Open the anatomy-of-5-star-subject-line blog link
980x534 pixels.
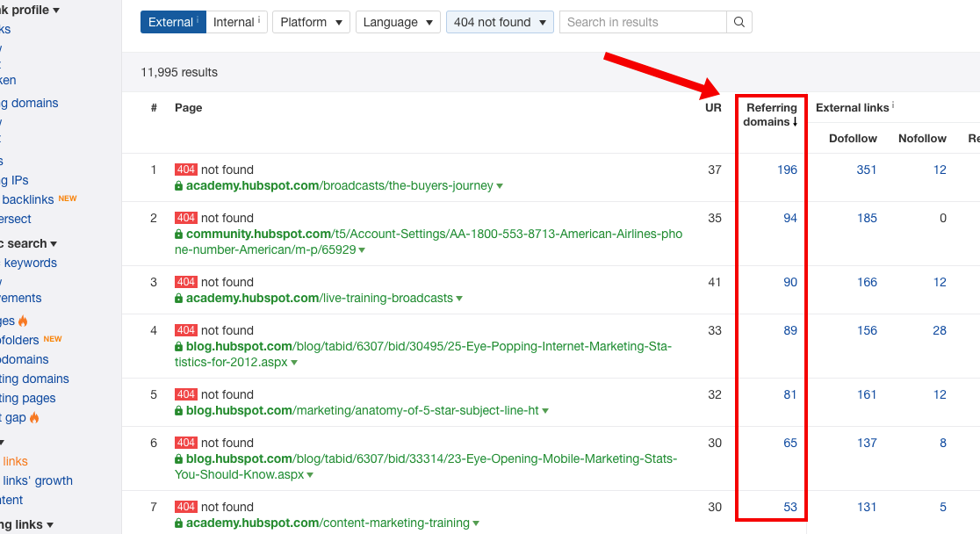363,411
